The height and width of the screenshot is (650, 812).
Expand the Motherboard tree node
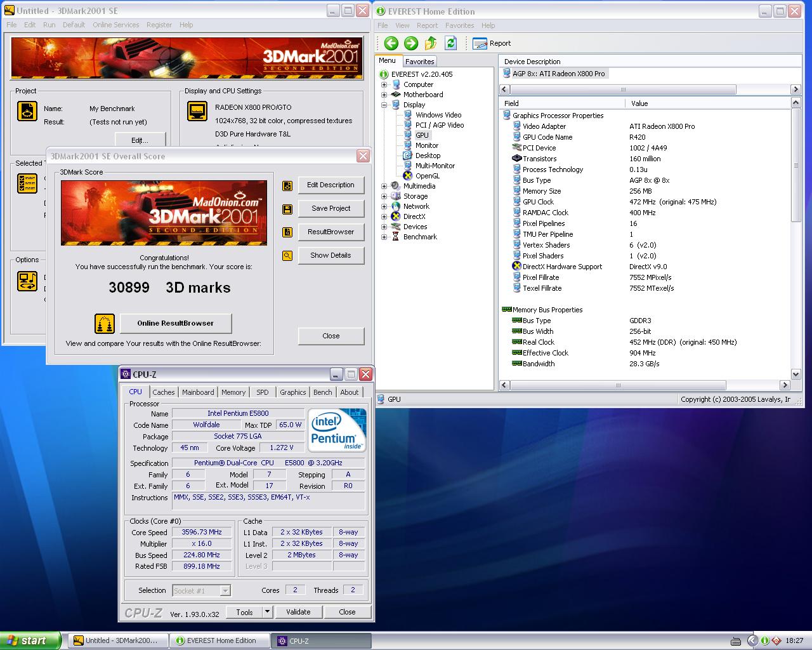(384, 95)
